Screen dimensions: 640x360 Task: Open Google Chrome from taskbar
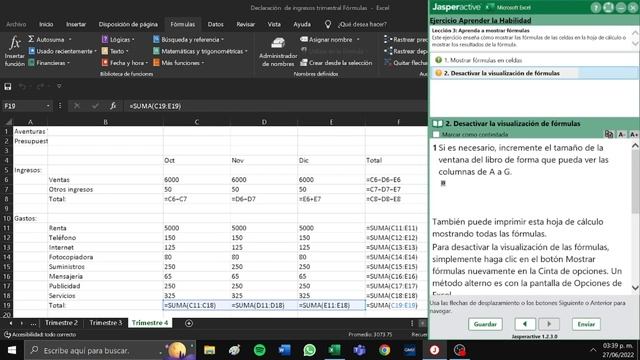tap(384, 350)
